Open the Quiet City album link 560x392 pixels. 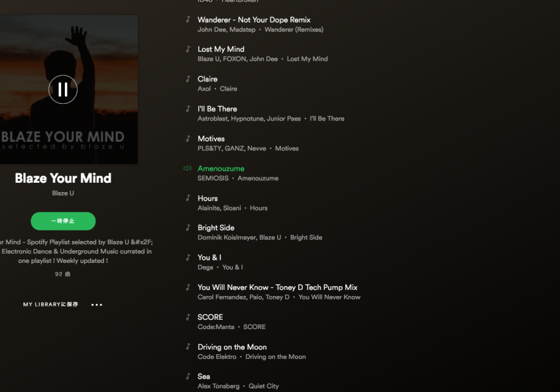[264, 386]
